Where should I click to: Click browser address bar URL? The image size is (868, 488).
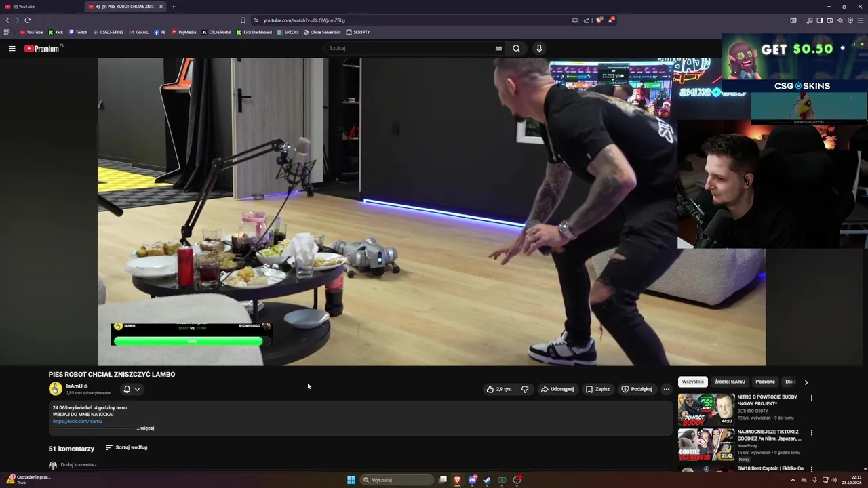click(x=304, y=20)
